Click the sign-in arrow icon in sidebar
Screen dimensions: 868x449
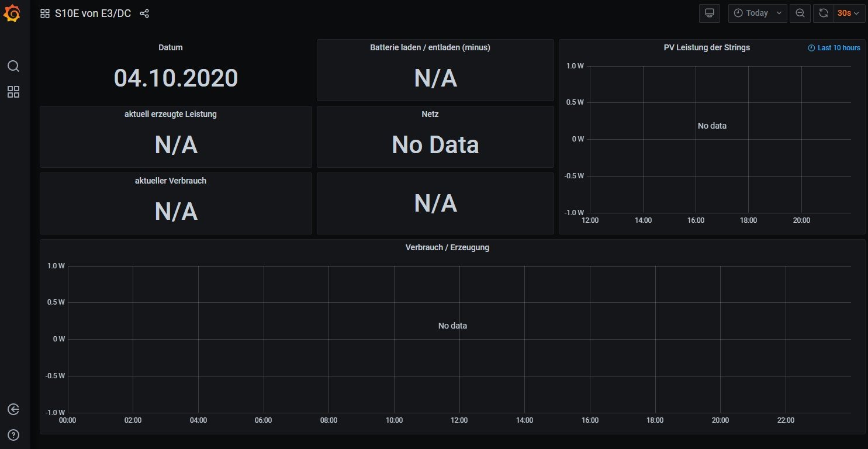click(x=13, y=409)
